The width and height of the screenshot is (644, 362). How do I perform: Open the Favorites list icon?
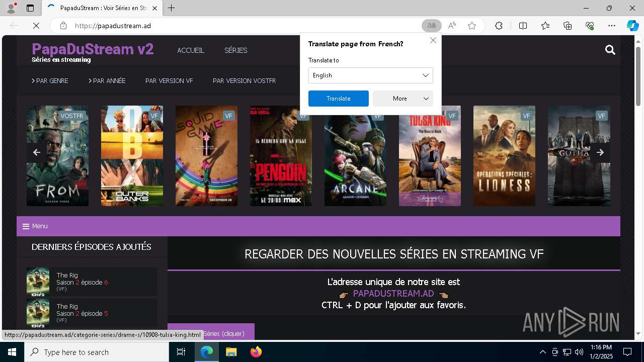pyautogui.click(x=545, y=26)
